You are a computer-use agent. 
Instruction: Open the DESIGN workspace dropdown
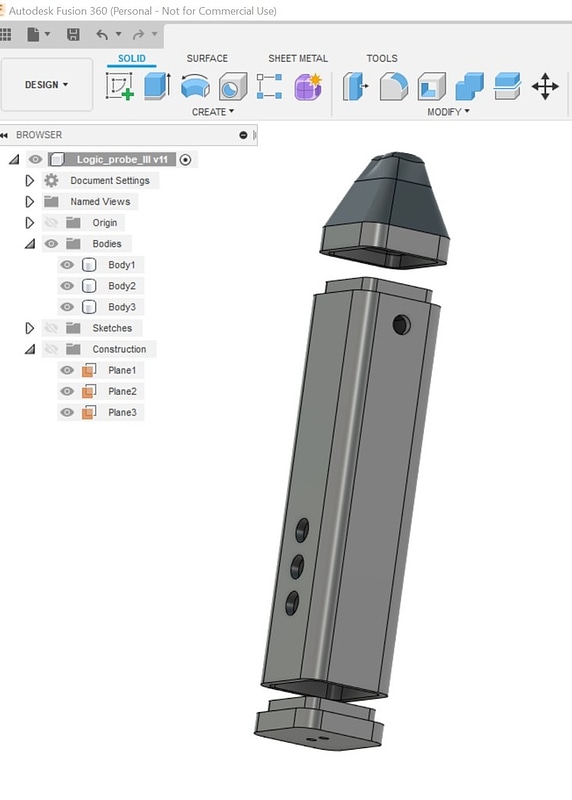click(x=46, y=85)
